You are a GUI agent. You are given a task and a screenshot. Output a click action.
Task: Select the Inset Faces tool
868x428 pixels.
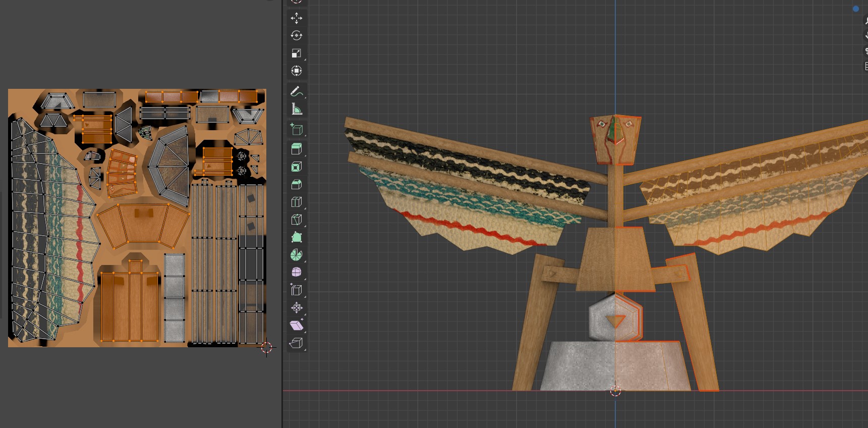297,167
